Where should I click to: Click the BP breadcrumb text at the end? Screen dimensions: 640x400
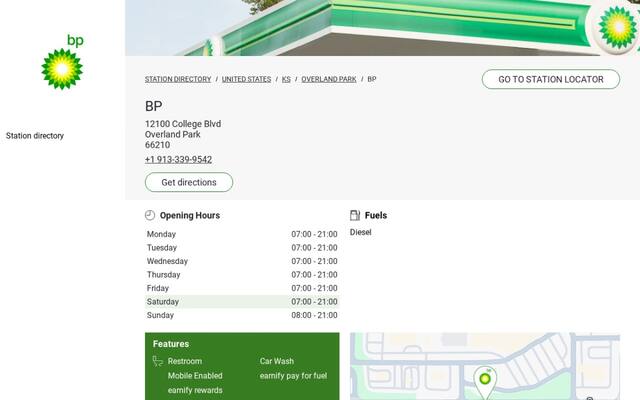coord(372,79)
